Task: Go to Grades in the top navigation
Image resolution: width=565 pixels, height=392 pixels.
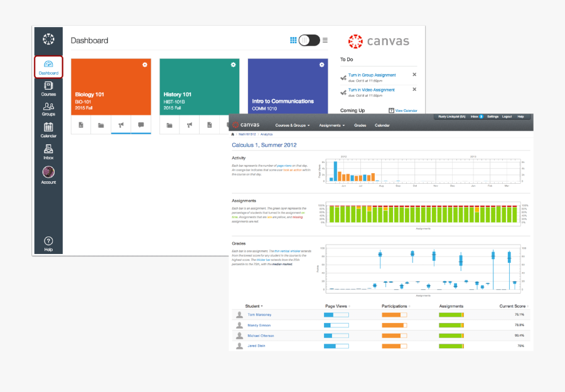Action: click(360, 125)
